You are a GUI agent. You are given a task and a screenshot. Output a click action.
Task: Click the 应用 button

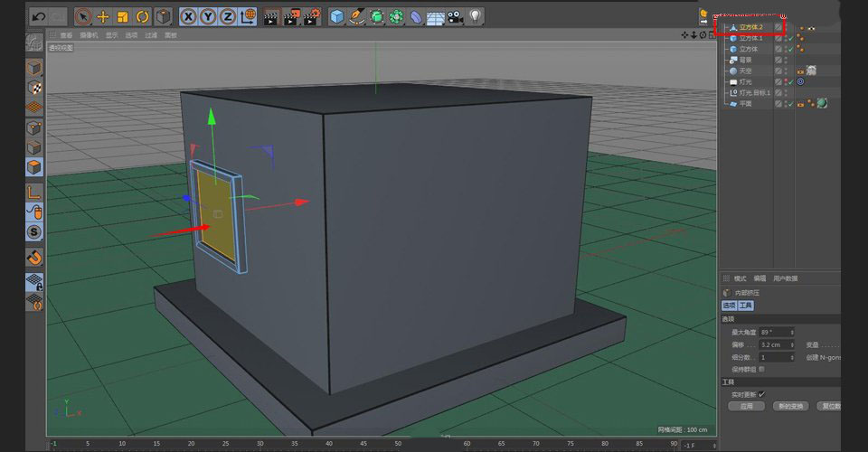pyautogui.click(x=746, y=407)
